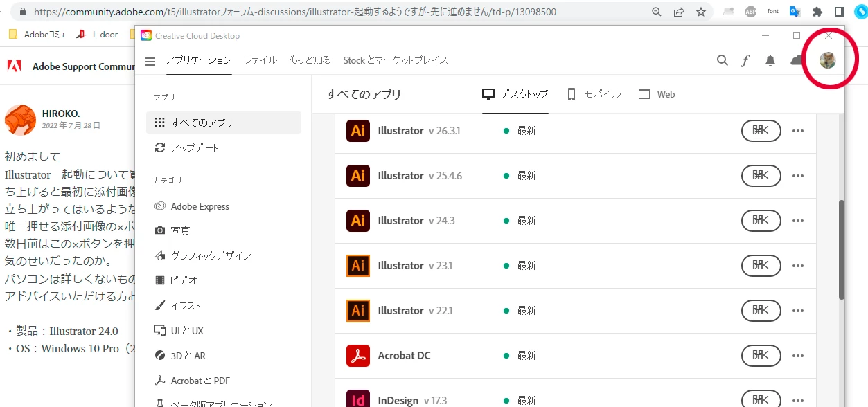Open more options for Illustrator v 25.4.6
This screenshot has width=868, height=407.
click(x=798, y=176)
